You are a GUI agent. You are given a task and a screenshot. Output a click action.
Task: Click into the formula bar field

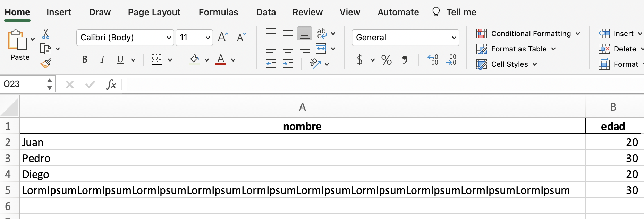[383, 84]
